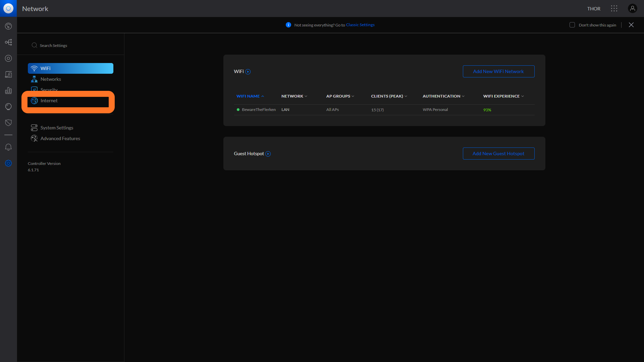Click the Notifications bell icon
The image size is (644, 362).
click(8, 147)
